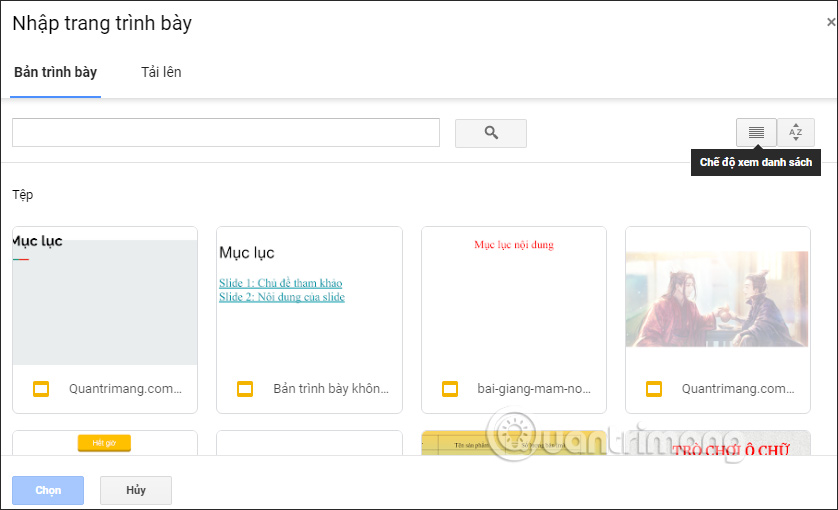Select the Mục lục nội dung thumbnail

tap(514, 320)
